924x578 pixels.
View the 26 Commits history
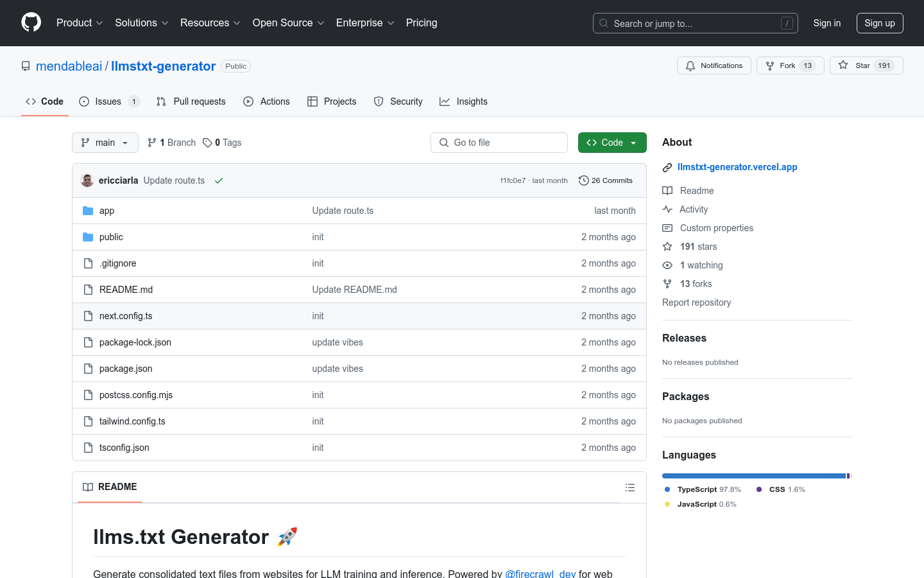point(606,180)
